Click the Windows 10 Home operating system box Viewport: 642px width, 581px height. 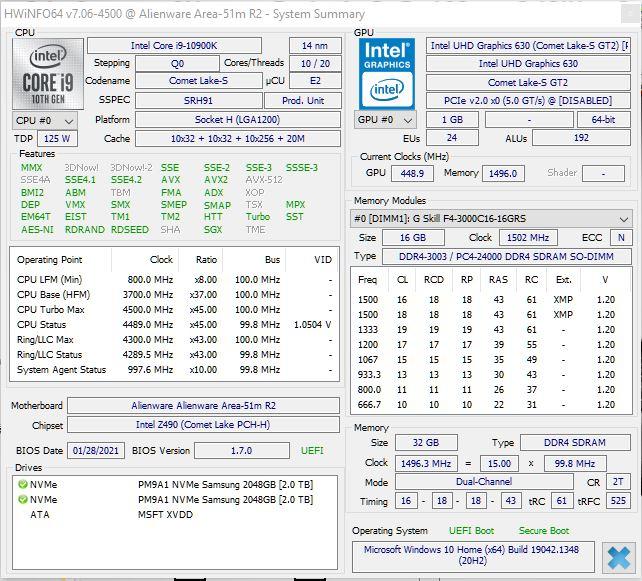coord(470,556)
